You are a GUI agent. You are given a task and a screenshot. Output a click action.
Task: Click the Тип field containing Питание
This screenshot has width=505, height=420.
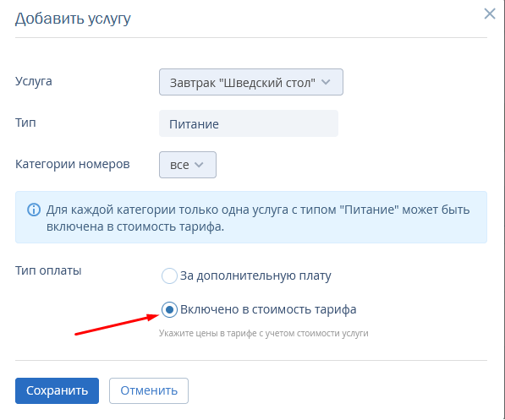pos(249,123)
